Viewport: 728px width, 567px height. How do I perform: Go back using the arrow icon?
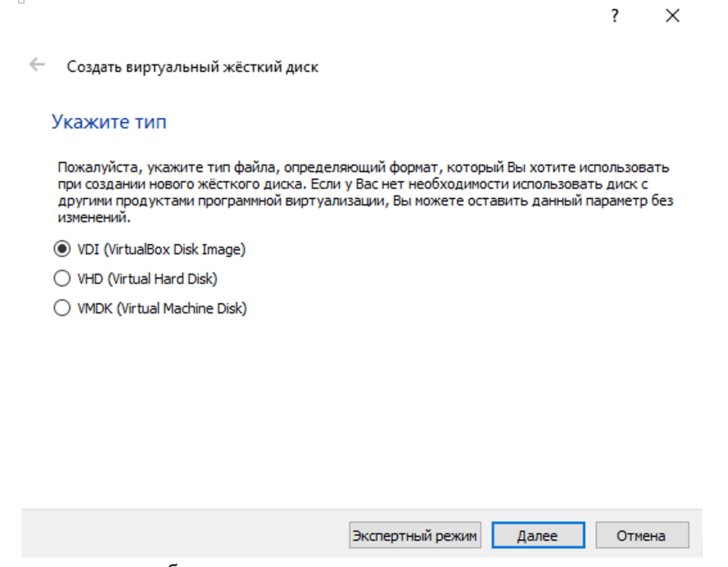[37, 64]
